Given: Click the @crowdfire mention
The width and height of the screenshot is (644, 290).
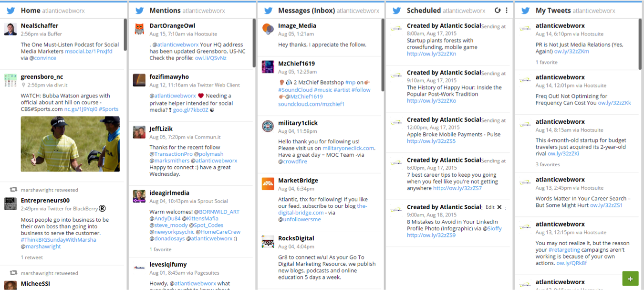Looking at the screenshot, I should coord(292,161).
